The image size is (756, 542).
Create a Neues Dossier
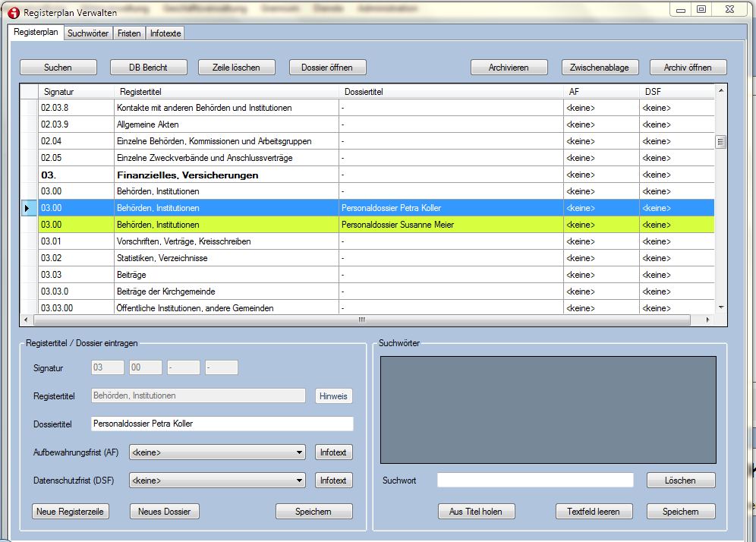point(164,512)
